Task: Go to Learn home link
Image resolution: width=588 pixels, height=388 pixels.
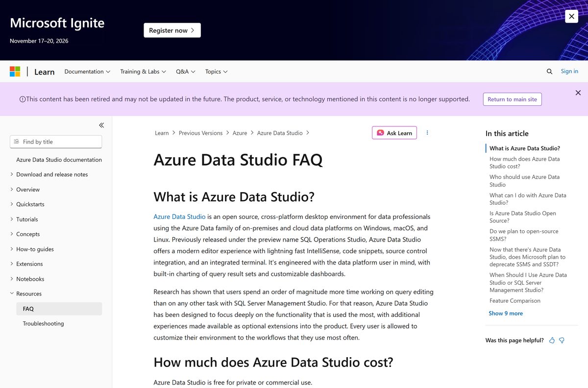Action: (44, 72)
